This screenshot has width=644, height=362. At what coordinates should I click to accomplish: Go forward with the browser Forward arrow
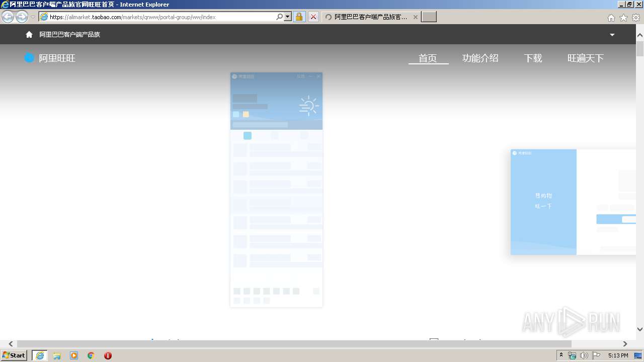click(22, 17)
